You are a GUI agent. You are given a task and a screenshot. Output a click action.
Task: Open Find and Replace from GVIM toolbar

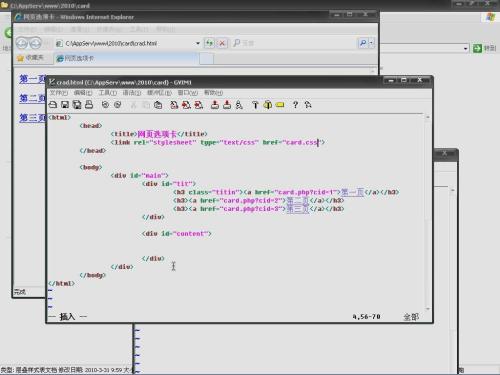[x=174, y=105]
